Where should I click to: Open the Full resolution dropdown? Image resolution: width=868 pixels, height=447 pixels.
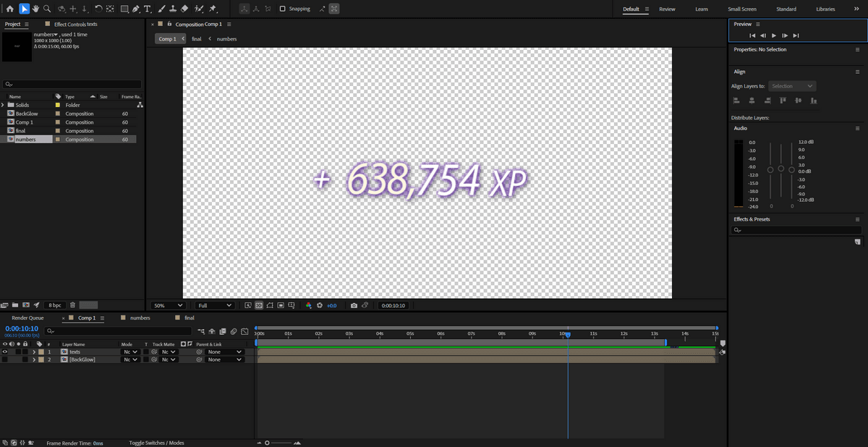point(215,305)
